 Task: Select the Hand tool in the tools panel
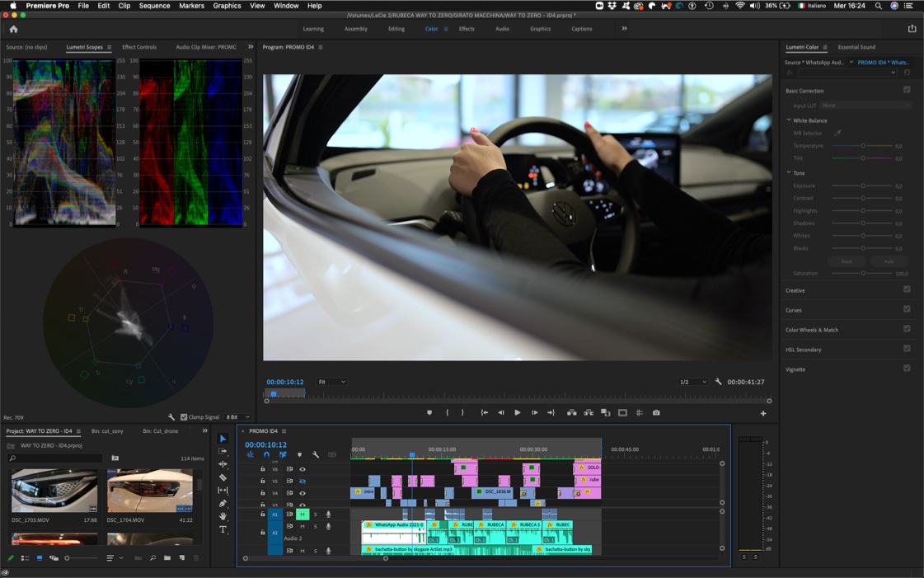pos(223,516)
